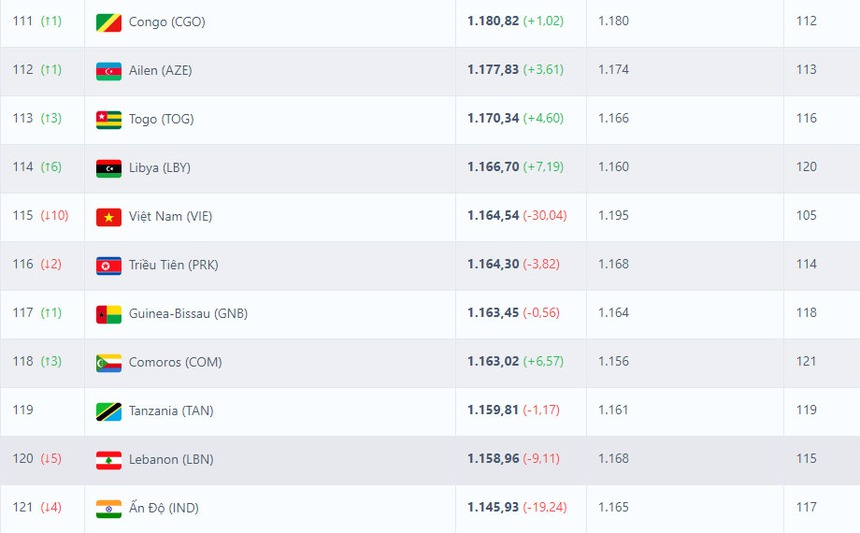Click the Comoros flag icon
The width and height of the screenshot is (860, 533).
pos(108,362)
